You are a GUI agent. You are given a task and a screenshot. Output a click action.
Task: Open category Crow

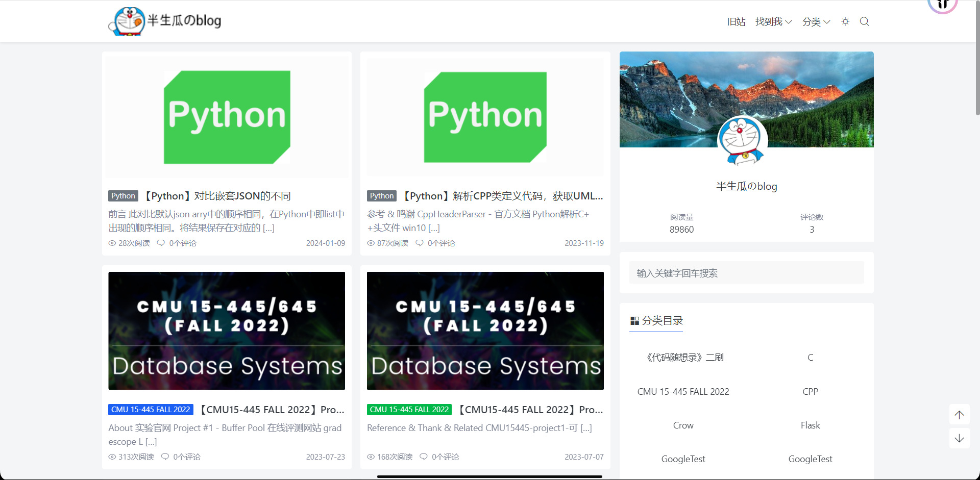pyautogui.click(x=683, y=425)
